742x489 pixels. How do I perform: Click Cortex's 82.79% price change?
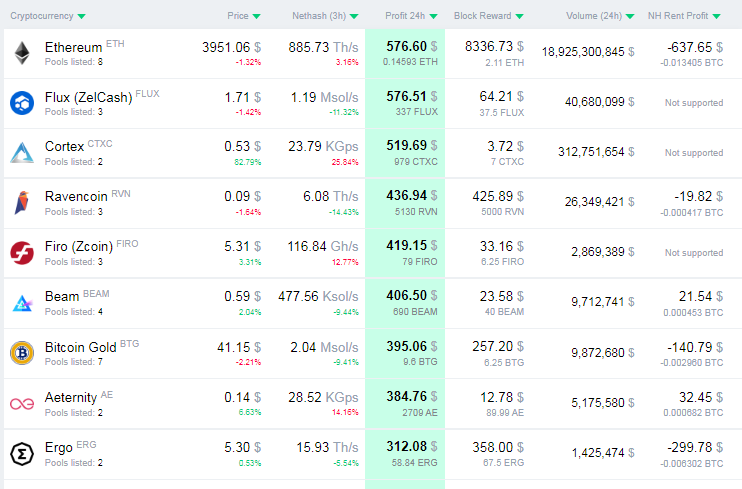coord(248,162)
